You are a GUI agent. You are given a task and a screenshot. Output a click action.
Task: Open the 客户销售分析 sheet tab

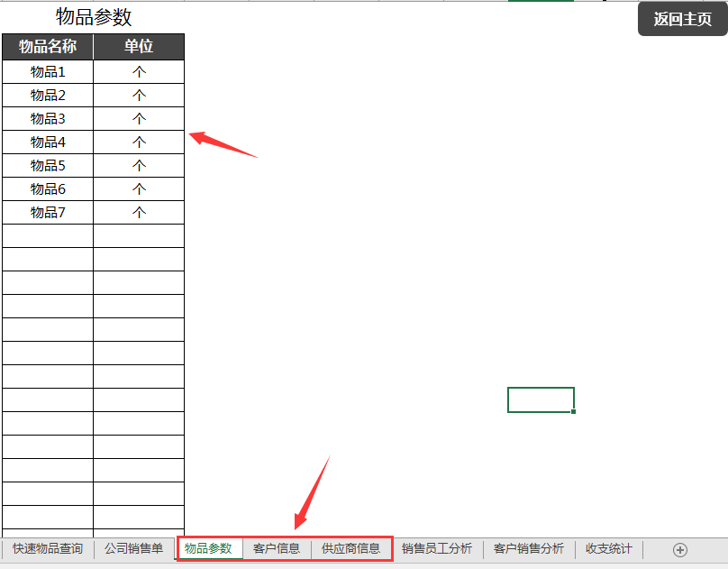pos(529,548)
